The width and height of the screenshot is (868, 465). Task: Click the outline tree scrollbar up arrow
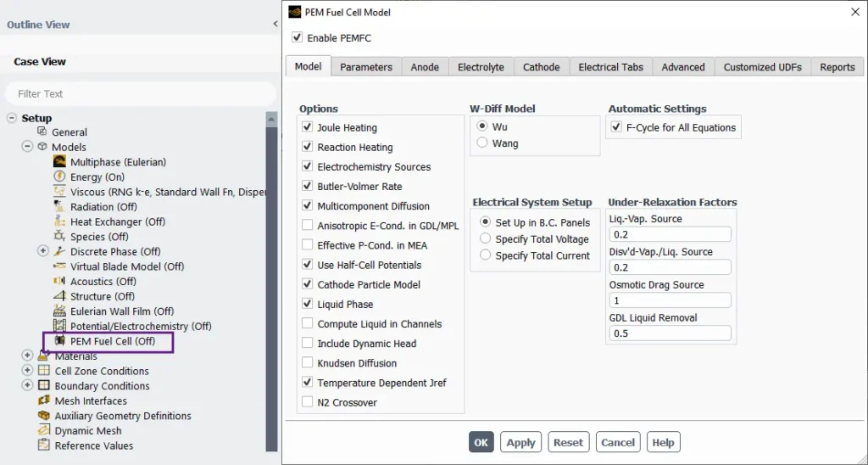coord(271,119)
